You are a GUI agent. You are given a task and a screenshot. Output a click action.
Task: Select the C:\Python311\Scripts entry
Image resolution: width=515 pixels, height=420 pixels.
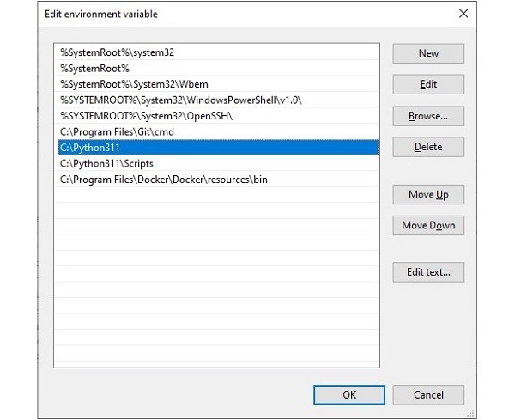pyautogui.click(x=107, y=163)
